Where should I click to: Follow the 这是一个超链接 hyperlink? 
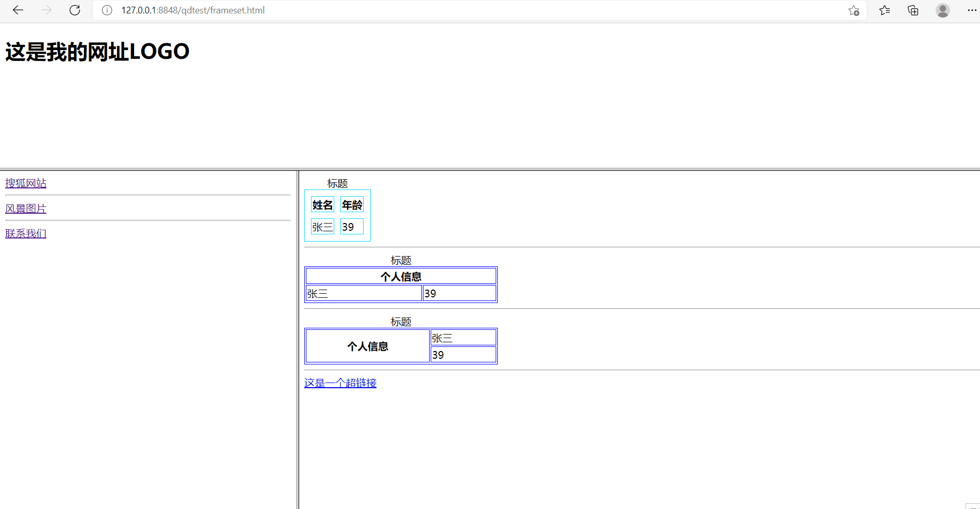point(340,383)
